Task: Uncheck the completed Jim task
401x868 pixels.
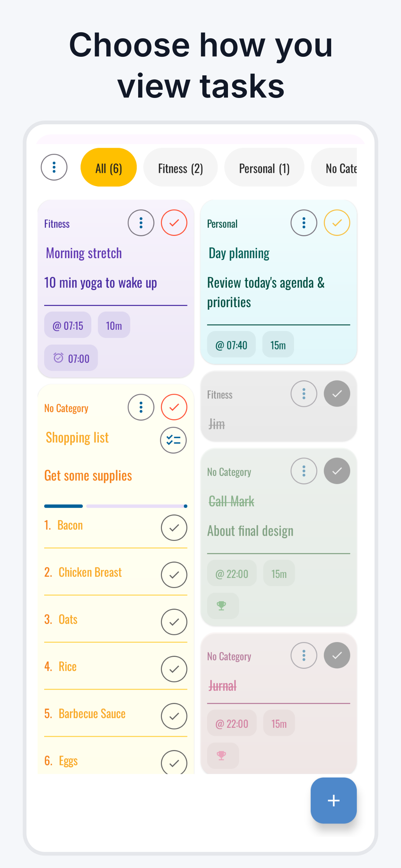Action: [337, 394]
